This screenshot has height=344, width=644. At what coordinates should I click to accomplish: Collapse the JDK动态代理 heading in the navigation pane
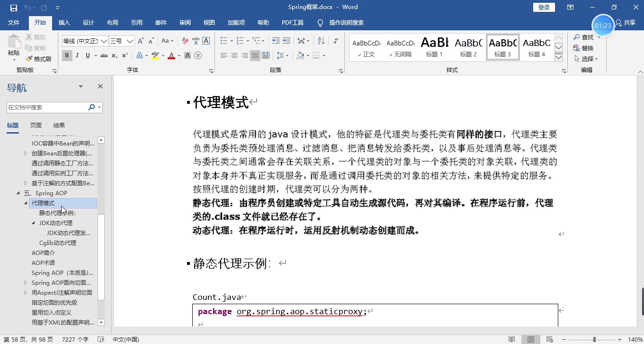coord(34,223)
